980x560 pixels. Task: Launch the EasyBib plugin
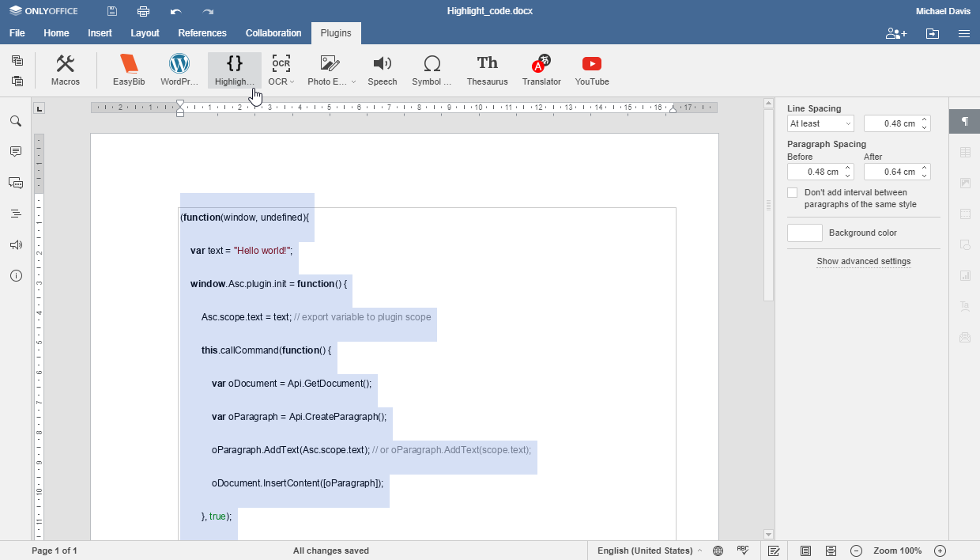coord(129,70)
